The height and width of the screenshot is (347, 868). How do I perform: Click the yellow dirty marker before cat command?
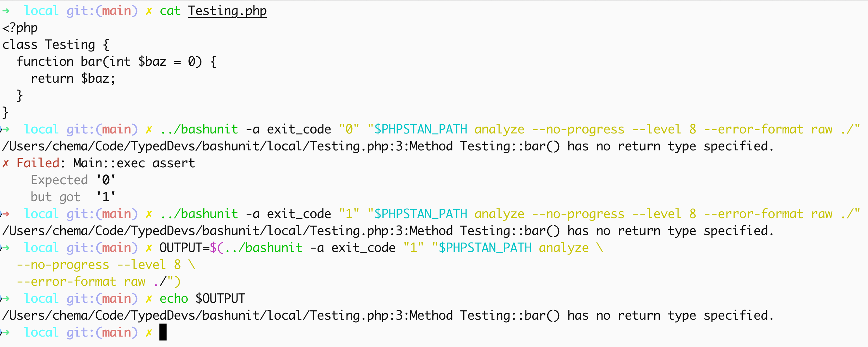tap(149, 11)
